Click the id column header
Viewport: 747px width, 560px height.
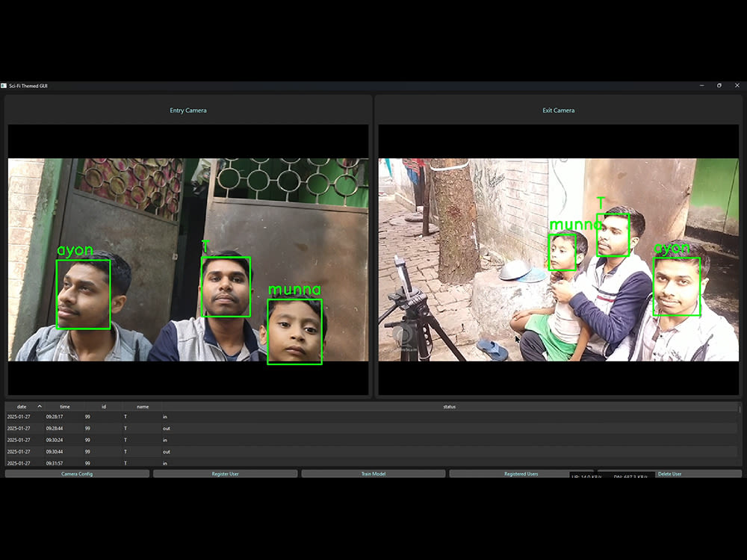tap(104, 407)
